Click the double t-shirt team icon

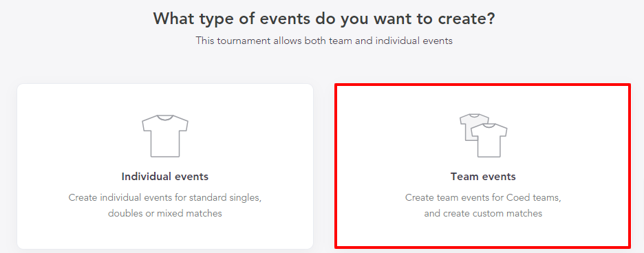(483, 135)
